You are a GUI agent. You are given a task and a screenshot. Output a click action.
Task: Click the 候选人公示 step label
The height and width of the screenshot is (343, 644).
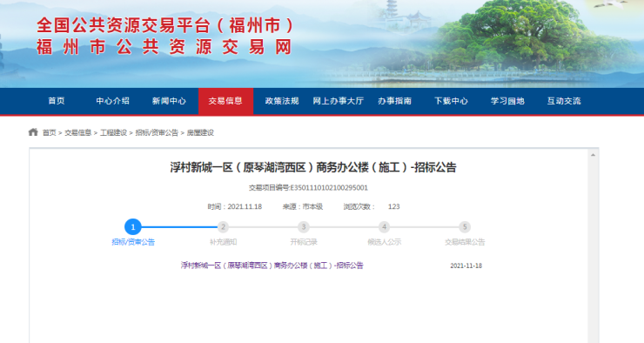pos(384,242)
